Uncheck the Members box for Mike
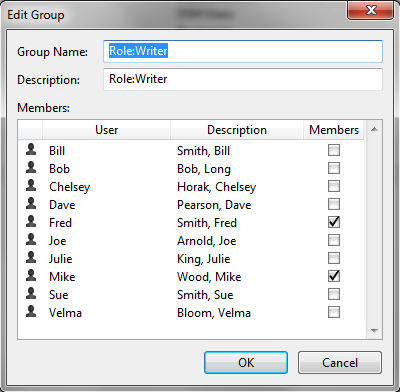This screenshot has width=400, height=392. 334,276
